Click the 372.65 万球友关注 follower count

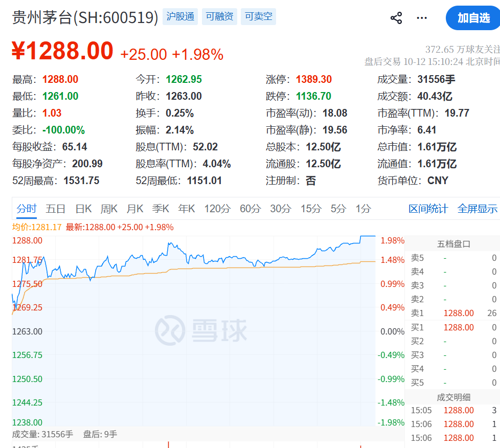click(462, 50)
